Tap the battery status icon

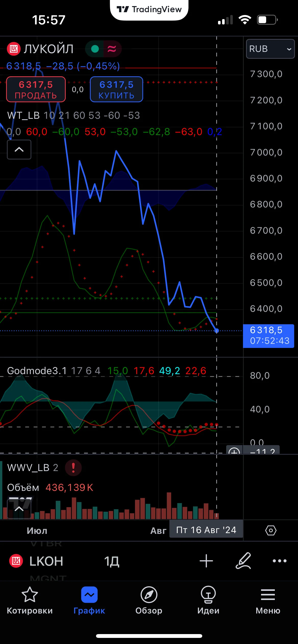tap(267, 20)
